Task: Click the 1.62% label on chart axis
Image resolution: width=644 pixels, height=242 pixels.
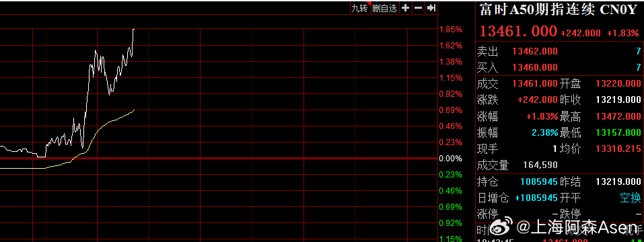Action: tap(451, 46)
